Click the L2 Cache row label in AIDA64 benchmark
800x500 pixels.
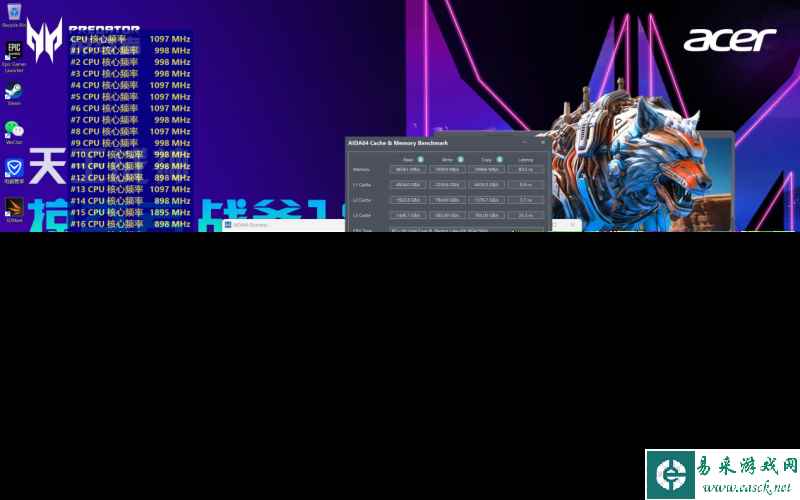[x=362, y=200]
